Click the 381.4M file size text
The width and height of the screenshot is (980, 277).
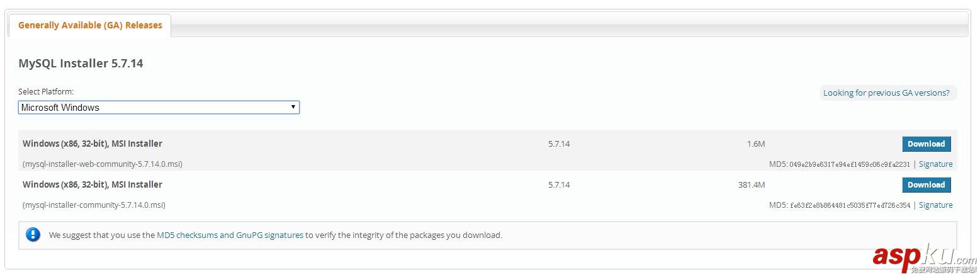752,185
